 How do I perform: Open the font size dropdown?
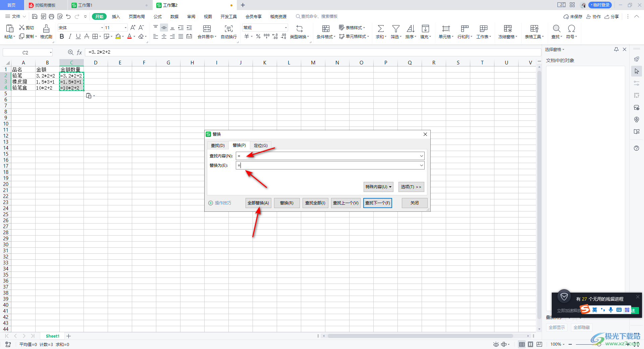(x=125, y=28)
